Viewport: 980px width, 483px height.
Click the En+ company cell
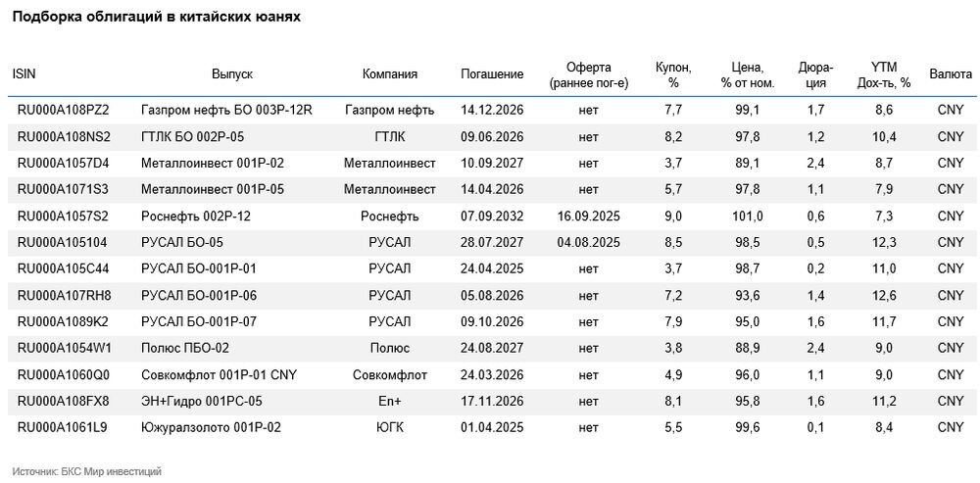click(390, 401)
